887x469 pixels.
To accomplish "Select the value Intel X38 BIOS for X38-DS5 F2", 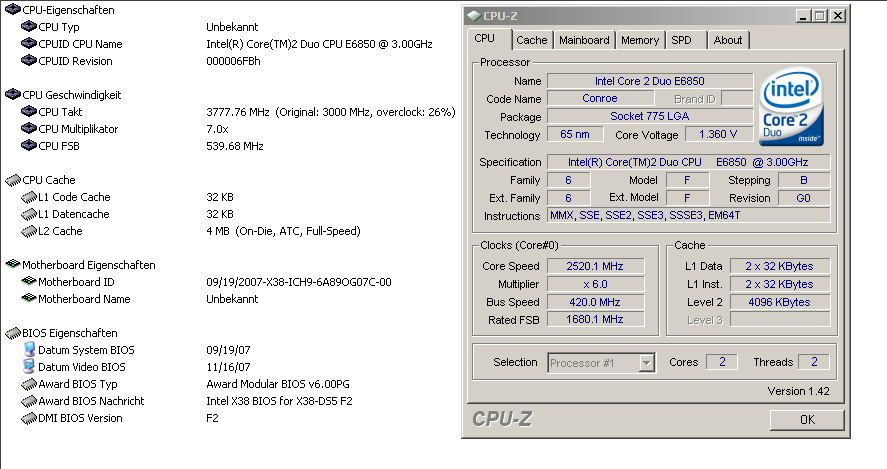I will (x=279, y=401).
